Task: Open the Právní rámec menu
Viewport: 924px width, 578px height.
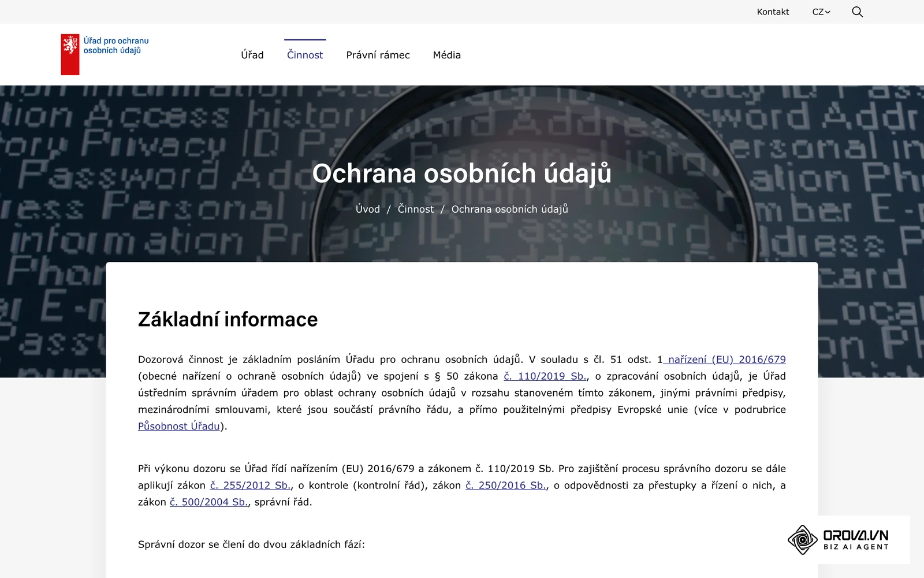Action: (378, 55)
